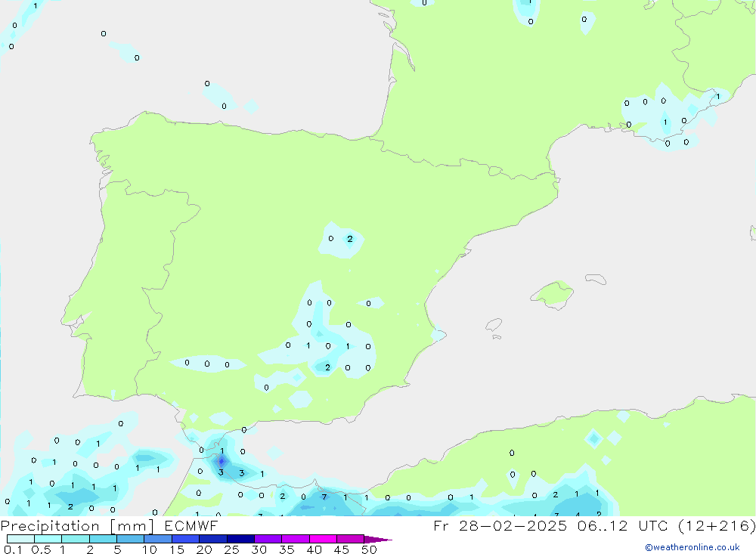Click the "15" legend scale label
This screenshot has height=554, width=756.
[177, 549]
